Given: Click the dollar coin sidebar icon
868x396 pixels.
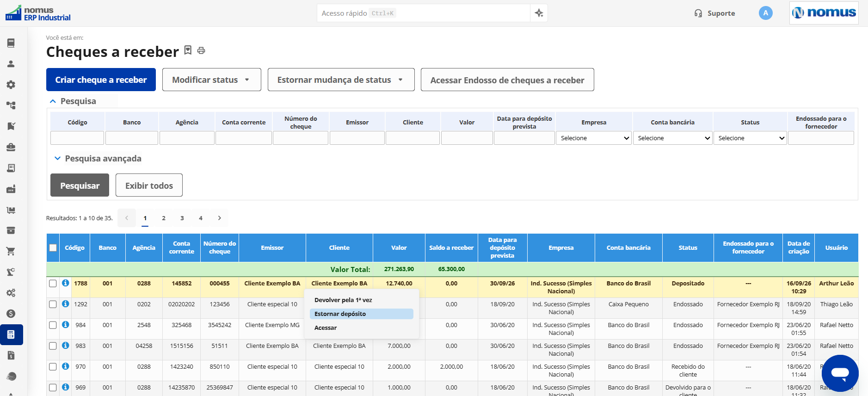Looking at the screenshot, I should click(11, 314).
